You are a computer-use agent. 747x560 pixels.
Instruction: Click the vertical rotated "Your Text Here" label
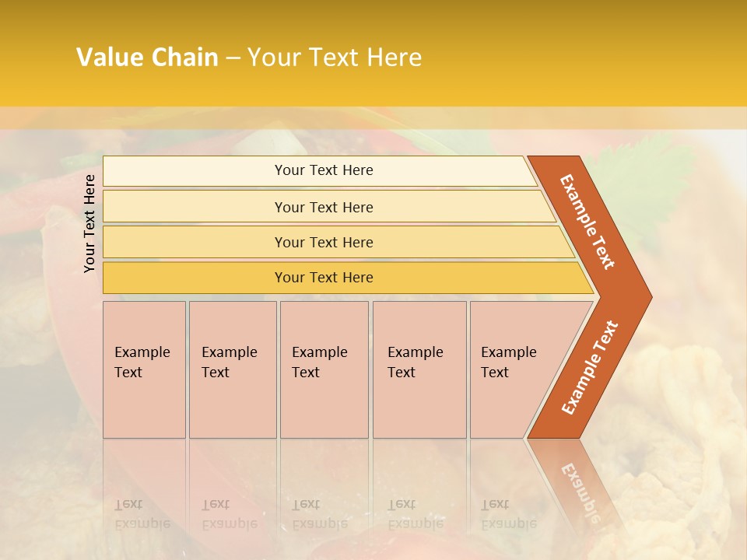[x=89, y=223]
